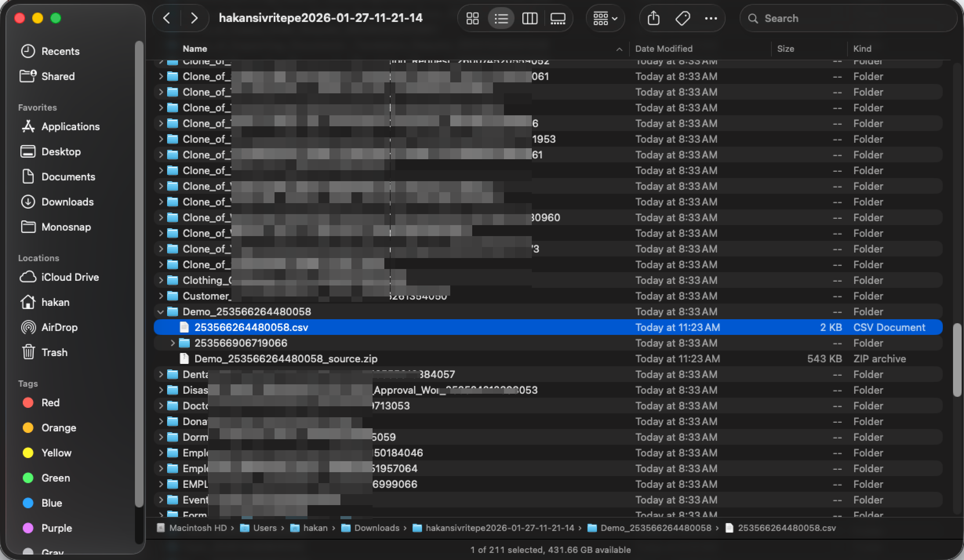Collapse the Demo_253566264480058 folder
964x560 pixels.
[160, 312]
